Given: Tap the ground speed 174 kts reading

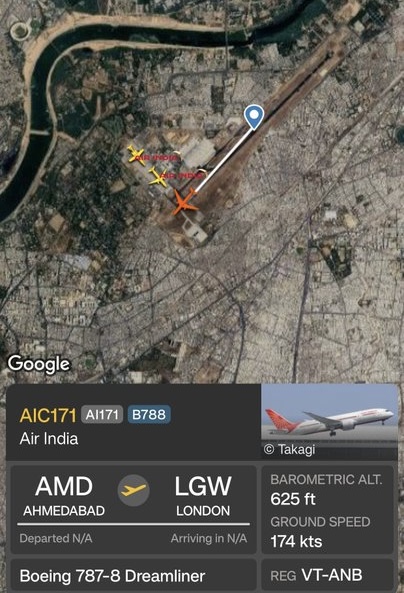Looking at the screenshot, I should click(x=296, y=542).
